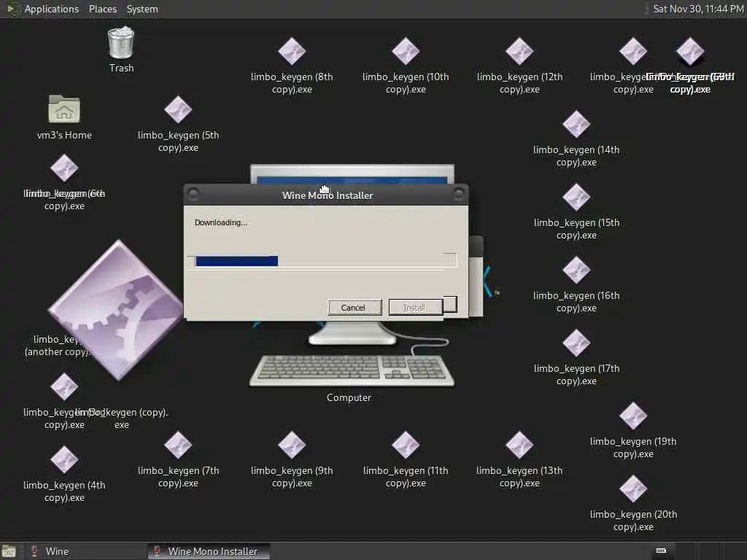The height and width of the screenshot is (560, 747).
Task: Click the show desktop icon in bottom panel
Action: (x=9, y=551)
